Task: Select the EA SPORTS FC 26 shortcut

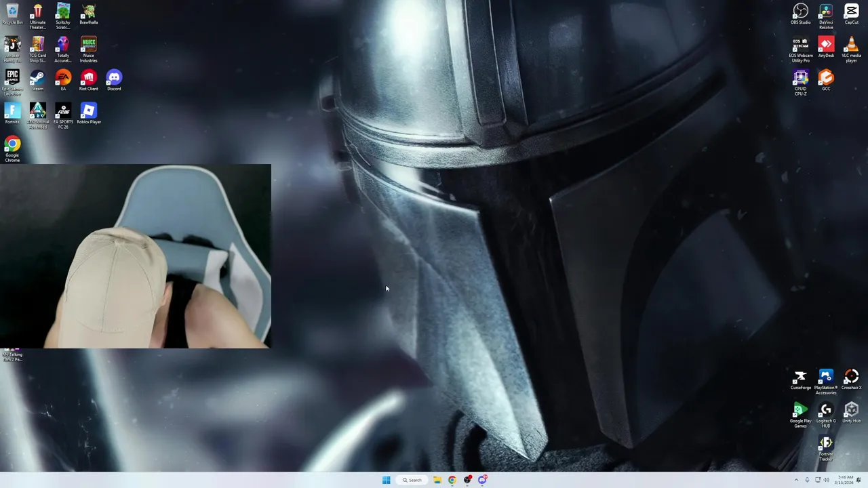Action: (x=63, y=116)
